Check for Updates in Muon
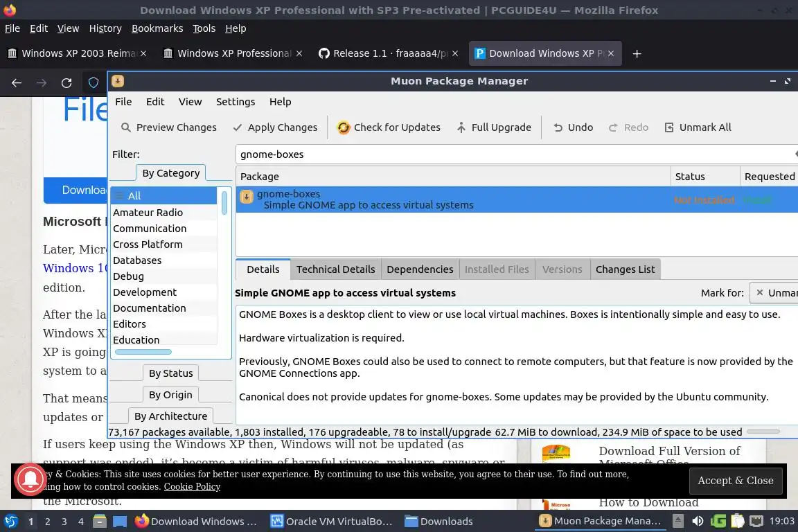Screen dimensions: 798x532 coord(389,127)
